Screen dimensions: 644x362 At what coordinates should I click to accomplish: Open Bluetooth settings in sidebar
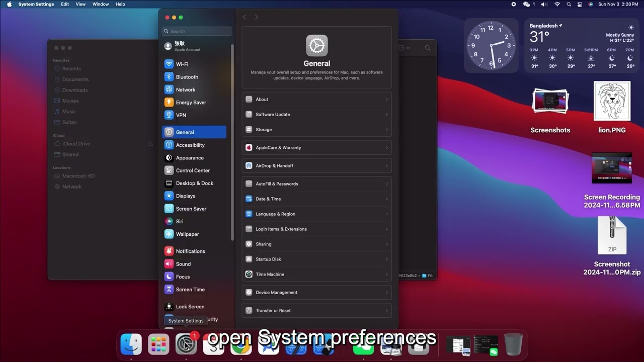click(194, 77)
